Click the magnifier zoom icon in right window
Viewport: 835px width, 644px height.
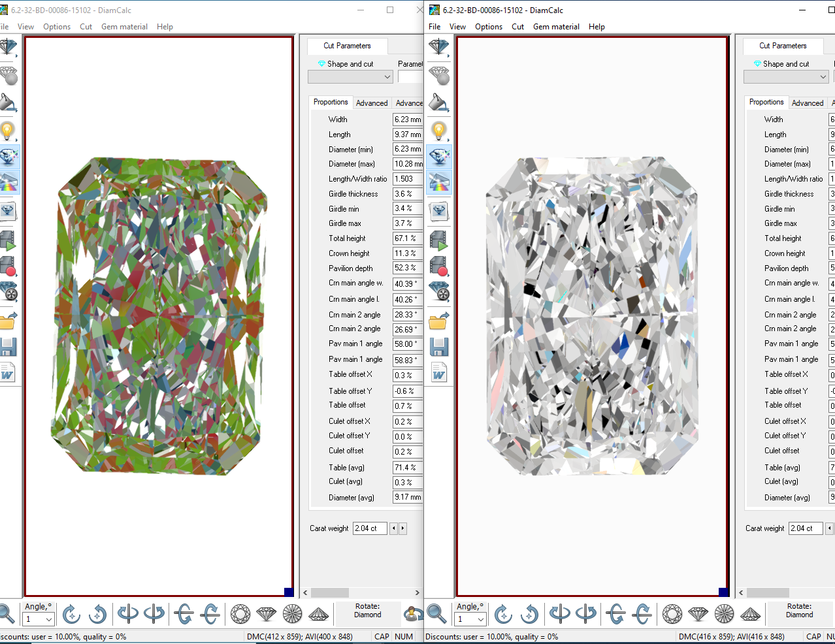point(436,614)
